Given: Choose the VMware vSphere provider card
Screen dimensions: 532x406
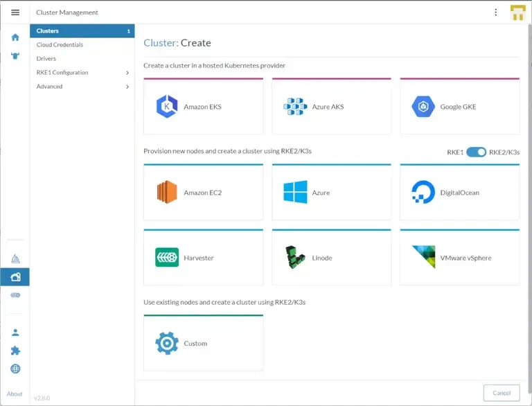Looking at the screenshot, I should point(459,258).
